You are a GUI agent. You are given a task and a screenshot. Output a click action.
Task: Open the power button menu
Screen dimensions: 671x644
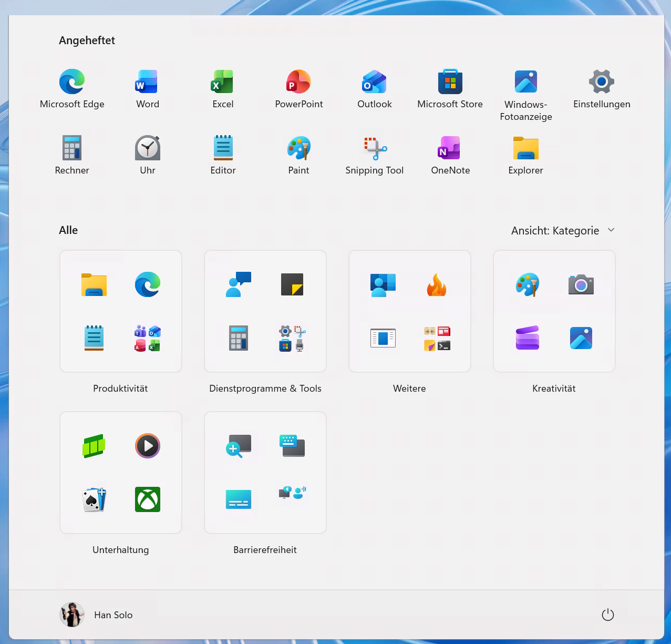[608, 615]
